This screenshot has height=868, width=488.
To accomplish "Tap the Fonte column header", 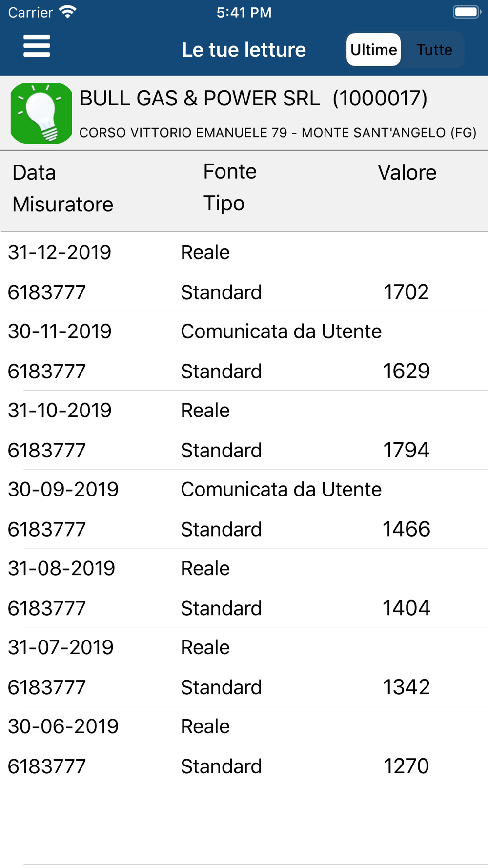I will click(x=230, y=172).
